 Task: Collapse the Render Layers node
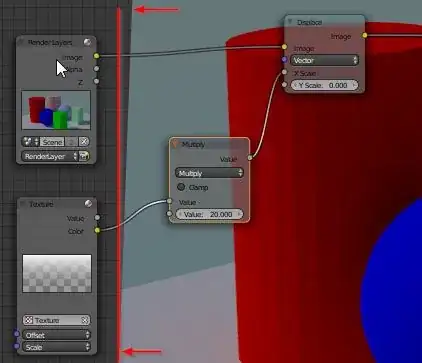point(21,42)
